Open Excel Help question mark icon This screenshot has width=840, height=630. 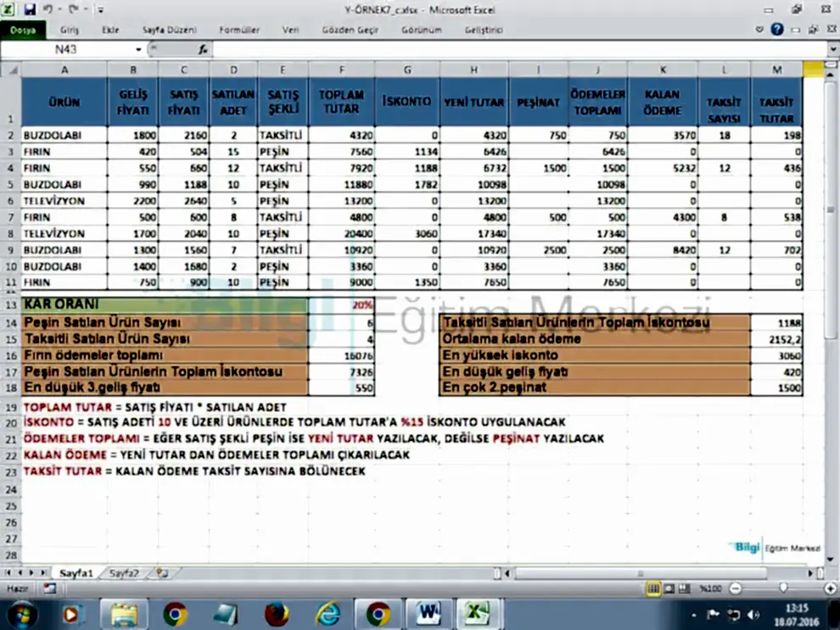[777, 30]
